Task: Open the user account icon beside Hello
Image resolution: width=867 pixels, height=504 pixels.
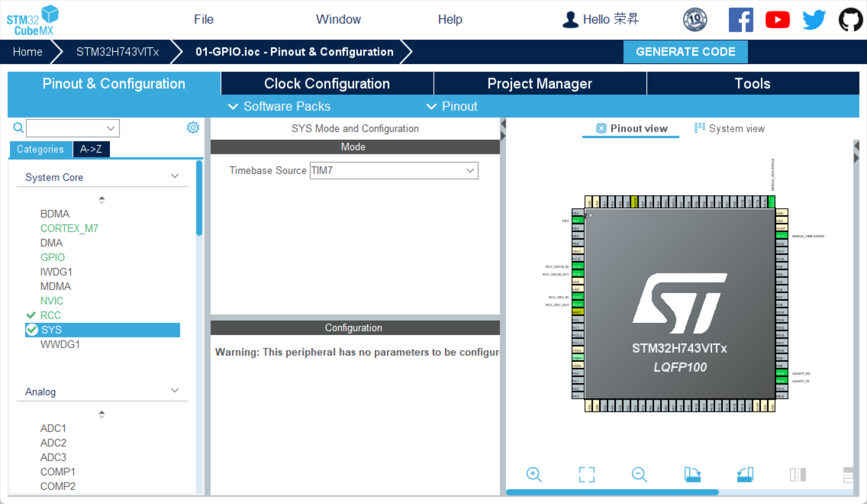Action: click(570, 20)
